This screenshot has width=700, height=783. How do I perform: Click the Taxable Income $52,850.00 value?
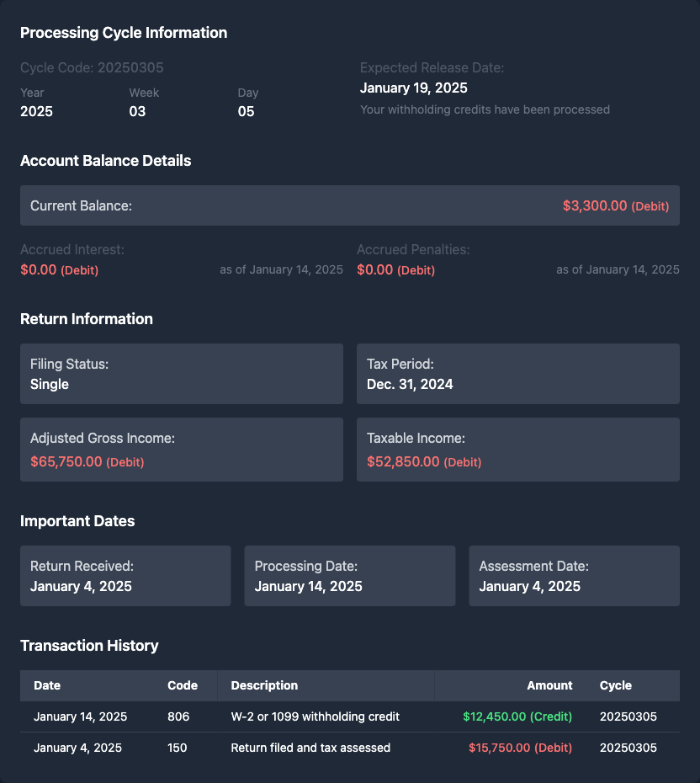(x=403, y=461)
